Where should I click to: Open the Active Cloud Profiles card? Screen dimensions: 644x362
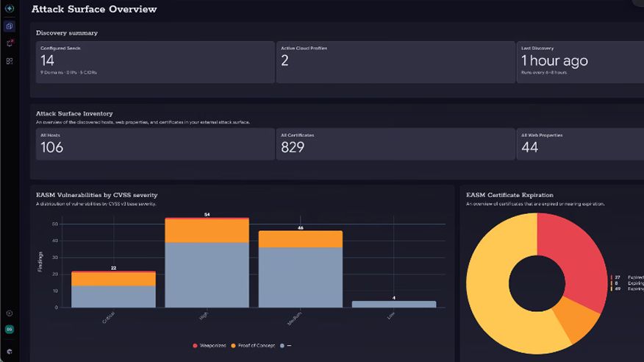[x=396, y=62]
